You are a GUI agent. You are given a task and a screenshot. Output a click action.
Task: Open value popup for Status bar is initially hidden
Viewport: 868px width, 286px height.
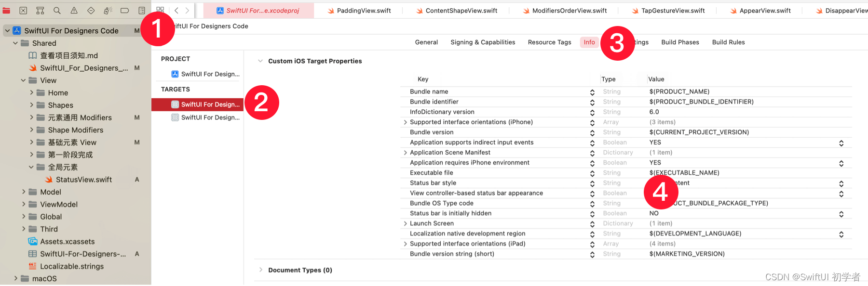click(841, 214)
